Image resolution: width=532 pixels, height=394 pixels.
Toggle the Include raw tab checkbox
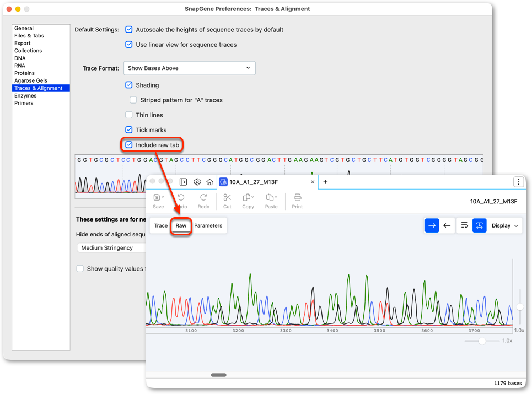coord(129,145)
